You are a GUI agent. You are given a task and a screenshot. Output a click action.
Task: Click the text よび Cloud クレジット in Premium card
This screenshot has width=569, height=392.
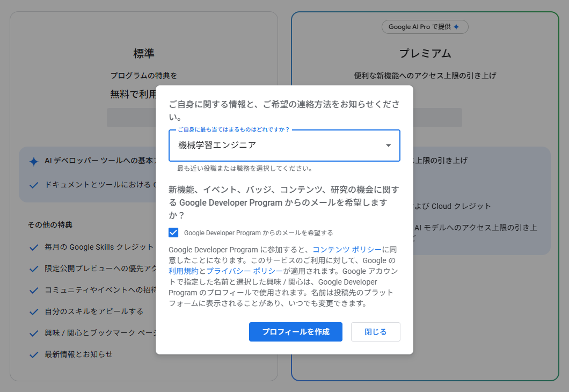click(x=452, y=206)
